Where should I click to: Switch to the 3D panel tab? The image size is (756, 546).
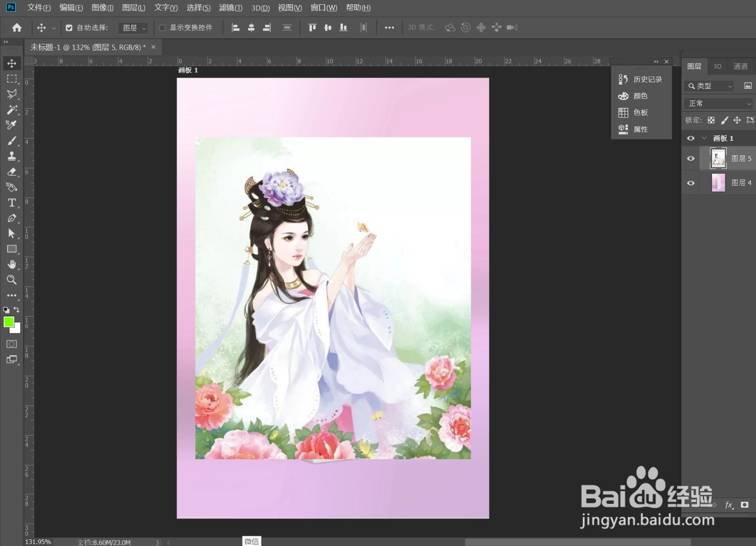[x=717, y=66]
